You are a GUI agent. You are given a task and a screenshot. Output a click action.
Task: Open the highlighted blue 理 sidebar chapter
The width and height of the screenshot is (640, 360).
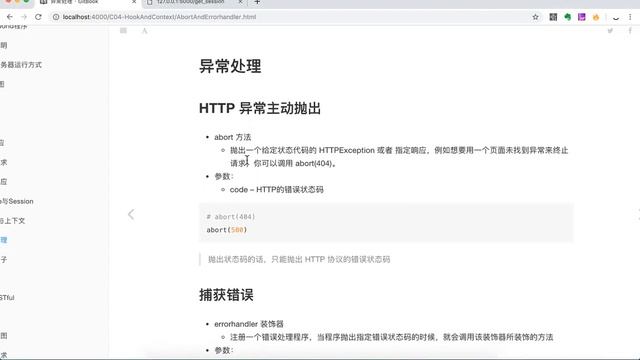(4, 240)
